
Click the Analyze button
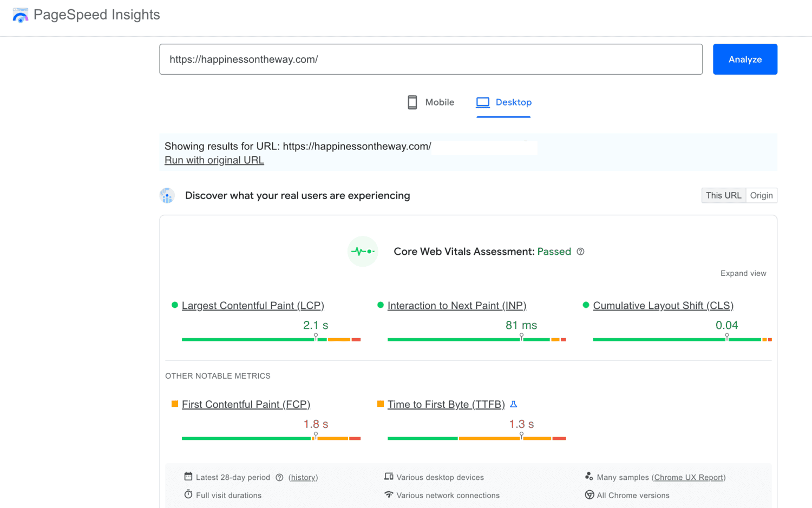point(745,60)
